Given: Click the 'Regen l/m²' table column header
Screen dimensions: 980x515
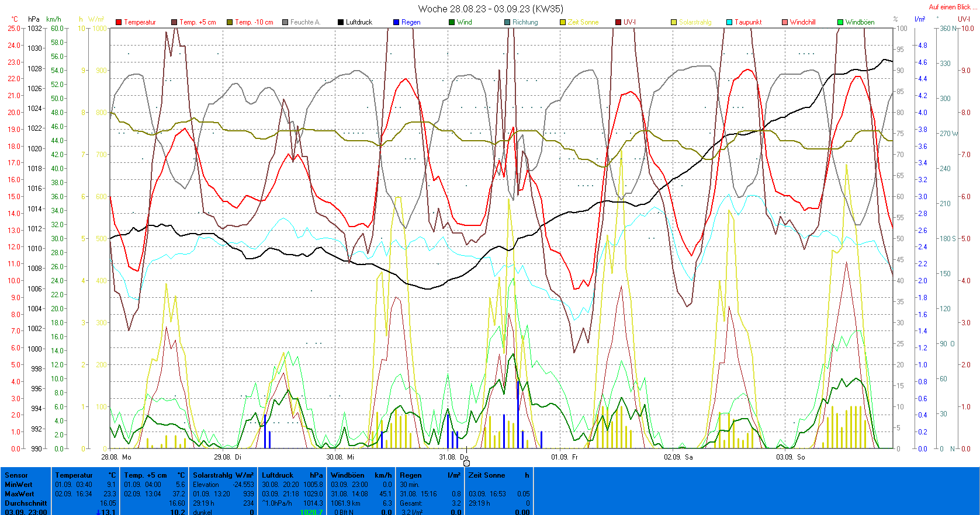Looking at the screenshot, I should coord(430,475).
